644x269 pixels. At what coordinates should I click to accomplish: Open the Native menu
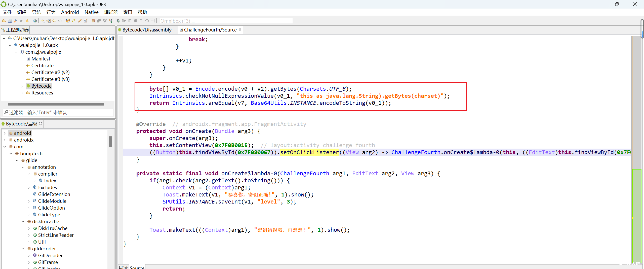pyautogui.click(x=91, y=12)
